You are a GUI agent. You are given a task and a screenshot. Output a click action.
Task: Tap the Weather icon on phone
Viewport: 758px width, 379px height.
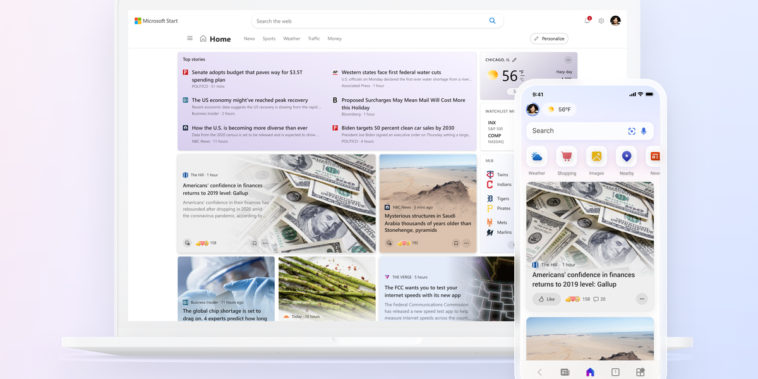[x=537, y=157]
